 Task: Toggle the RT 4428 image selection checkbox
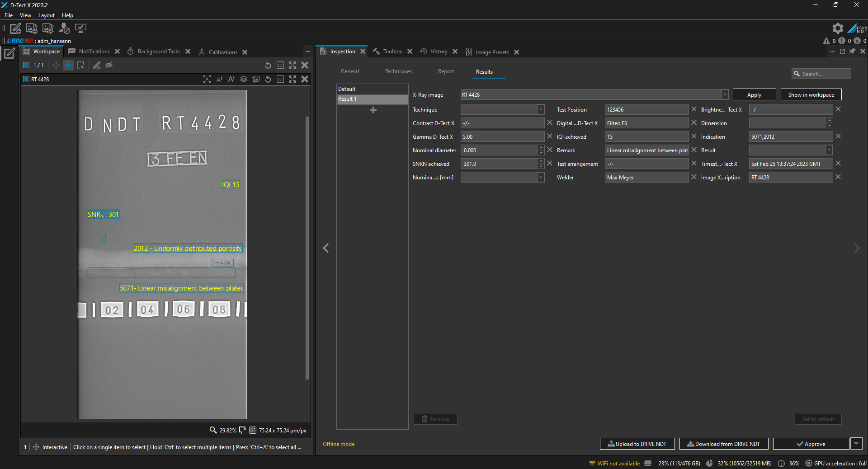click(26, 79)
